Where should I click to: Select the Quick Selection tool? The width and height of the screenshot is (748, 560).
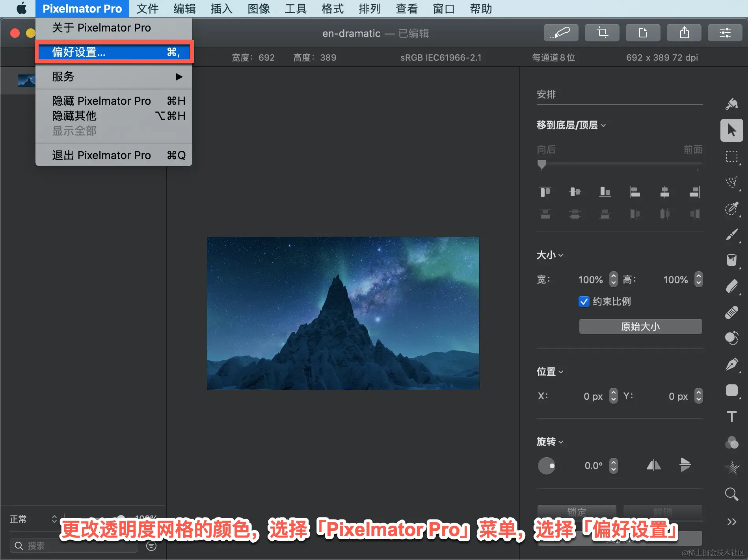(x=732, y=208)
